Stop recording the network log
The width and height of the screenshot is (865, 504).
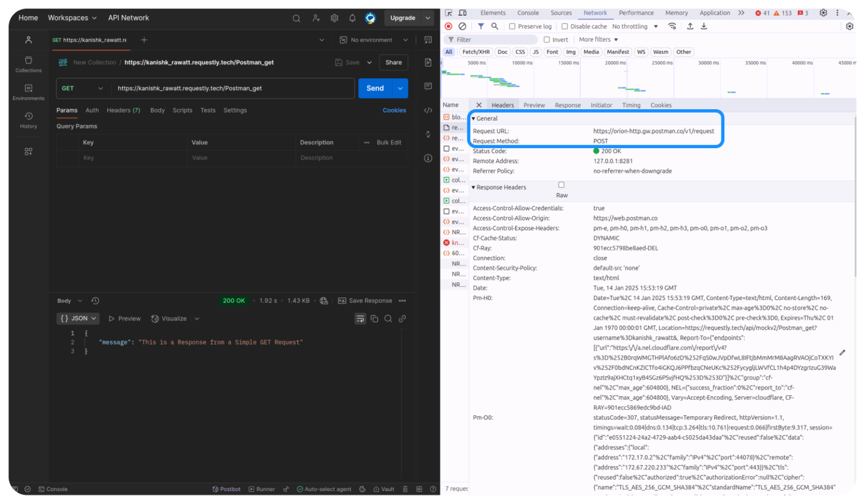pyautogui.click(x=448, y=26)
